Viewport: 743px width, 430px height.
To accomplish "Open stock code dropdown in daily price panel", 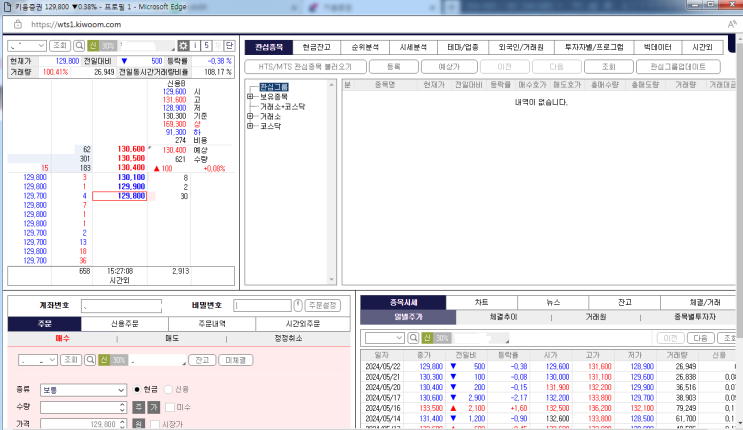I will pos(384,338).
